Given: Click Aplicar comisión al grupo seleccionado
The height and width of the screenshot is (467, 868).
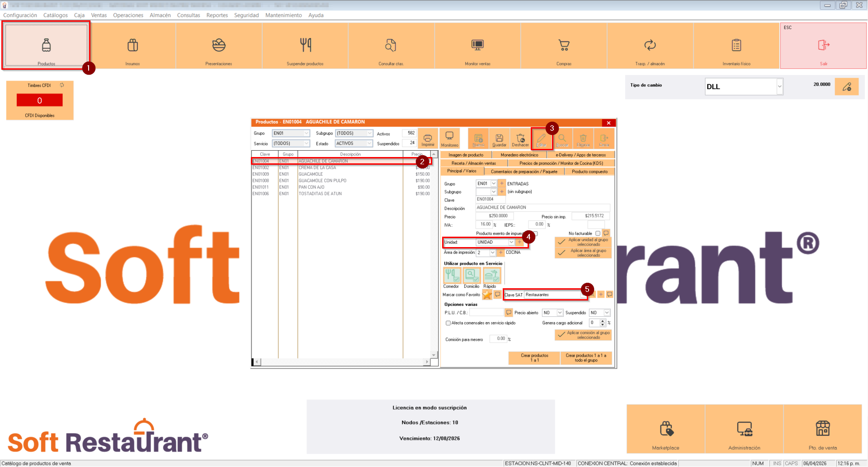Looking at the screenshot, I should [583, 335].
